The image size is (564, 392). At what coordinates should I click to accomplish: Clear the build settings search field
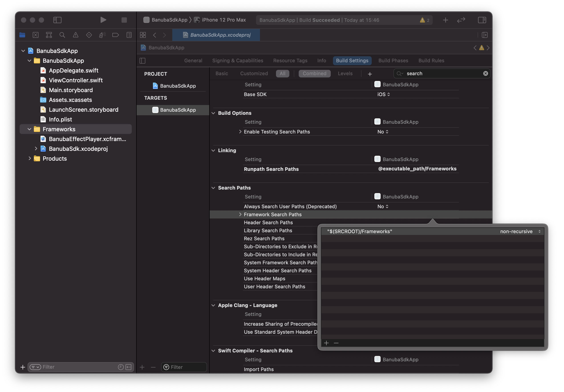click(x=485, y=73)
